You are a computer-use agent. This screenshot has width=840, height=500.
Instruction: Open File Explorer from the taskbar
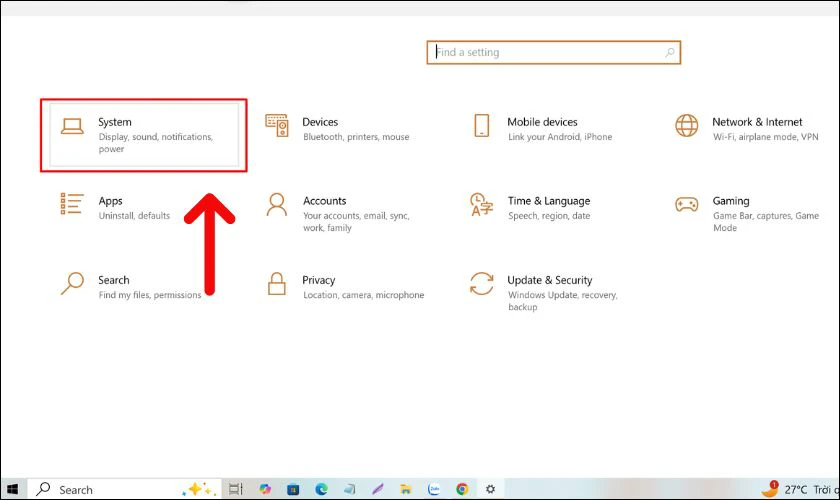point(406,489)
